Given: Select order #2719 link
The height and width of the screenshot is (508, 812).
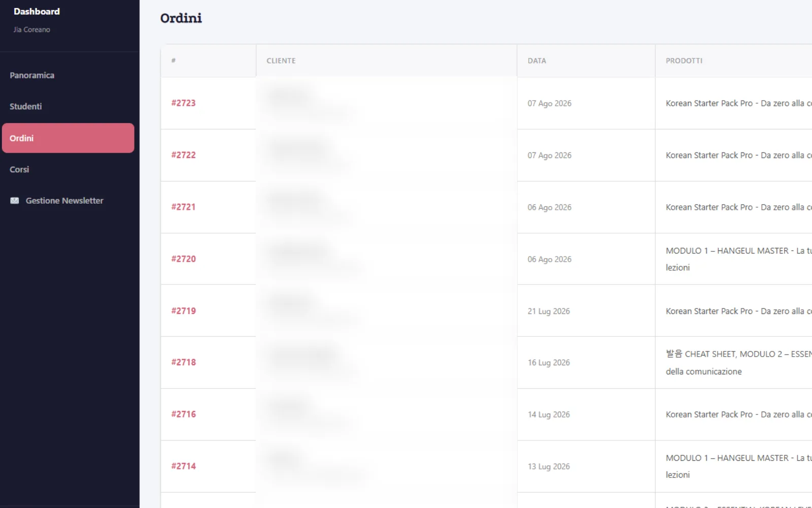Looking at the screenshot, I should coord(183,311).
